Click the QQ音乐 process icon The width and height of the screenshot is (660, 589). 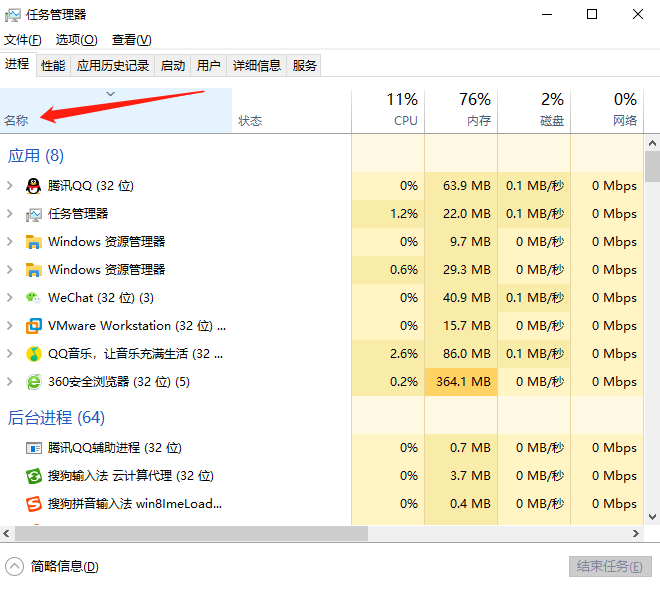tap(33, 354)
